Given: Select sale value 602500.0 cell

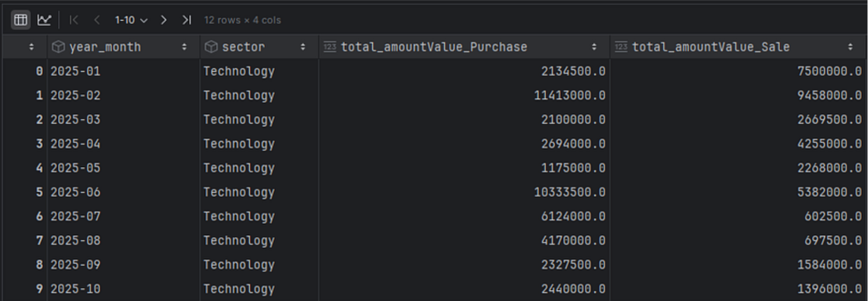Looking at the screenshot, I should [x=832, y=217].
